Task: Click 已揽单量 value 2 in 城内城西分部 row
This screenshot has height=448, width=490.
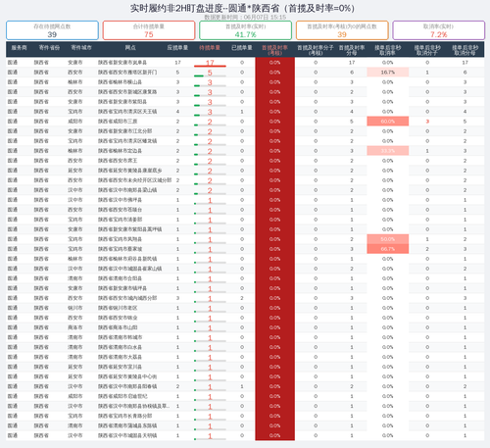Action: 242,298
